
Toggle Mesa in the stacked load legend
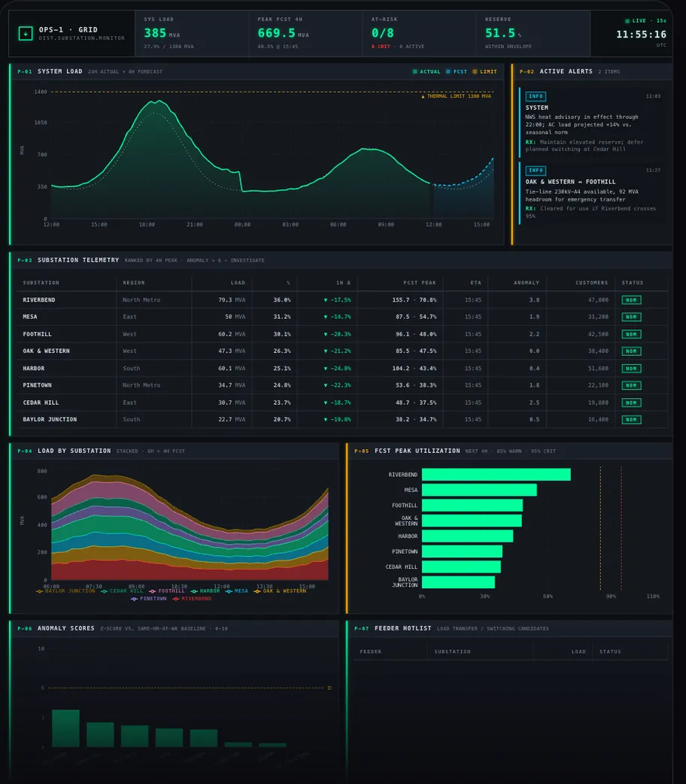[x=236, y=591]
